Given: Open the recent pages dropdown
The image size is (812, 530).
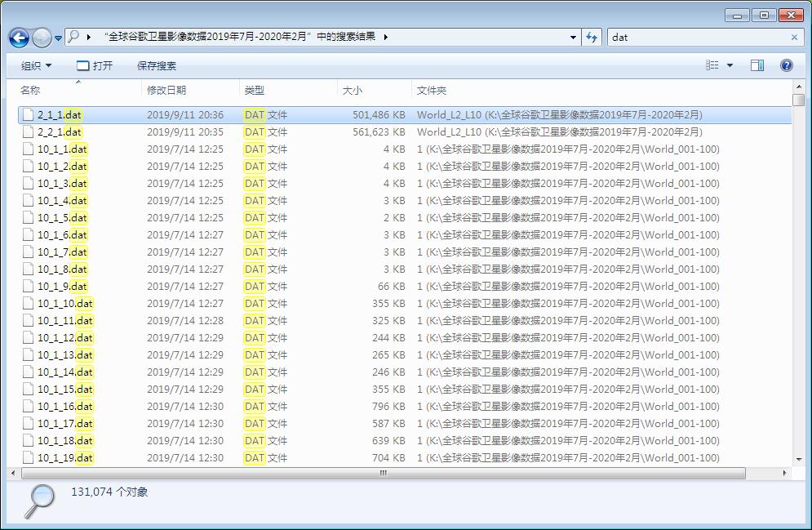Looking at the screenshot, I should click(x=59, y=38).
